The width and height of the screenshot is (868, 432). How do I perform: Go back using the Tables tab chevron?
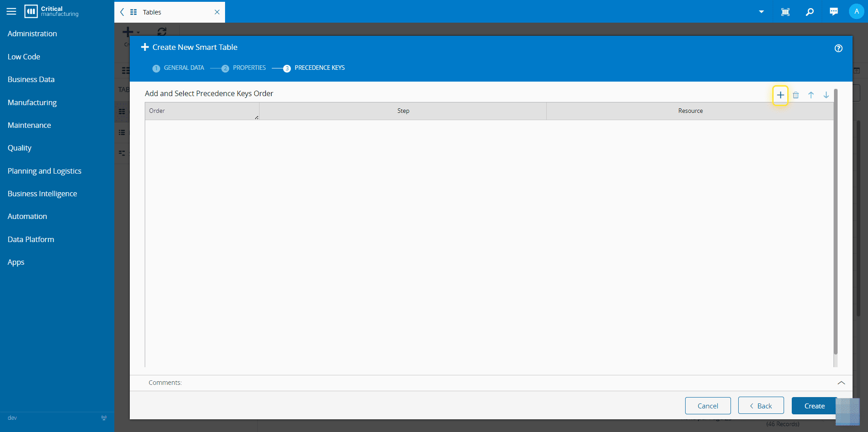pyautogui.click(x=122, y=12)
